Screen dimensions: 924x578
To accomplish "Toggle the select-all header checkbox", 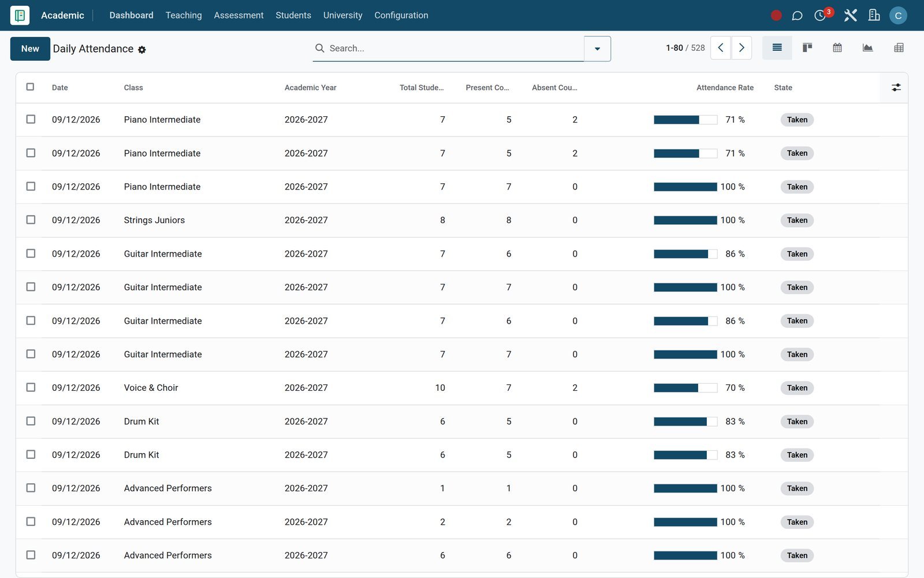I will point(31,87).
